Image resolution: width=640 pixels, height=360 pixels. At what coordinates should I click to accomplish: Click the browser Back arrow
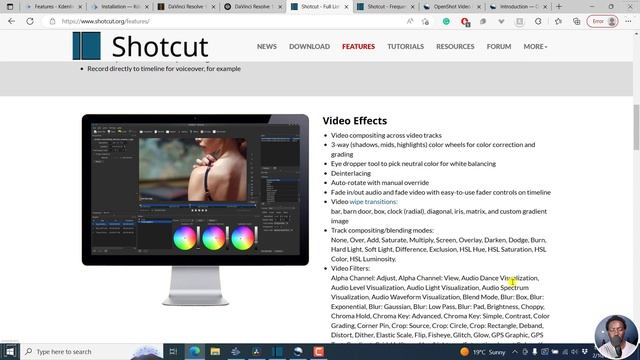[x=11, y=21]
